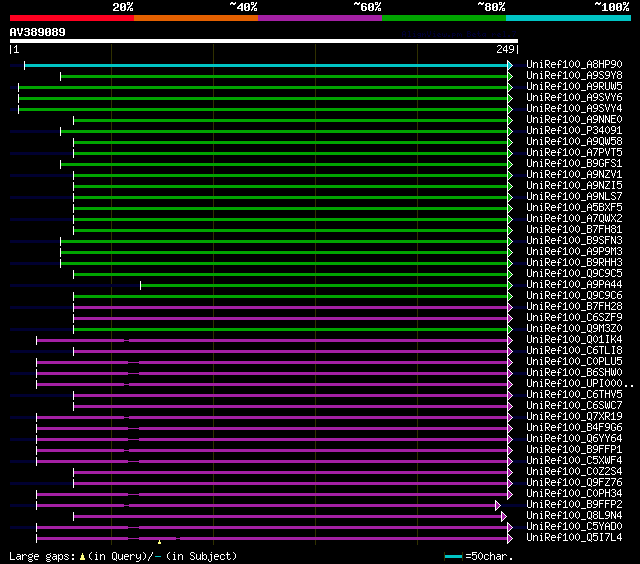Select the UniRef100_Q5I7L4 label
The width and height of the screenshot is (640, 564).
[x=574, y=538]
